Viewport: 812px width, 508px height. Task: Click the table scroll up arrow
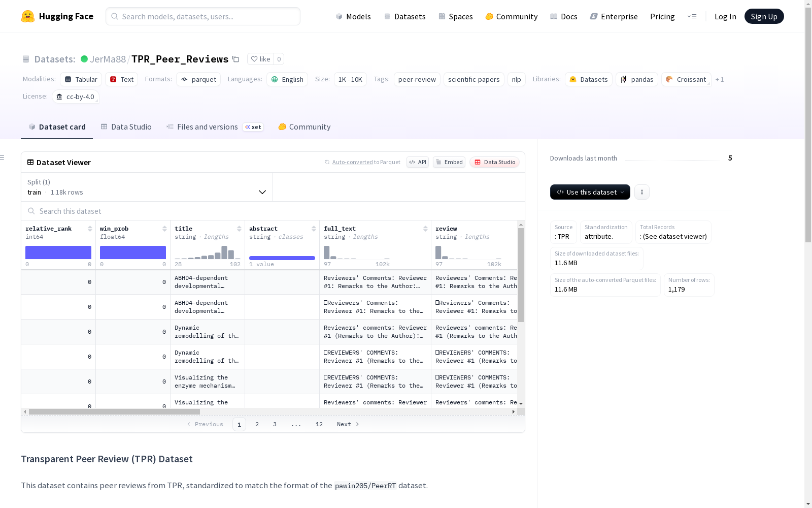coord(521,224)
